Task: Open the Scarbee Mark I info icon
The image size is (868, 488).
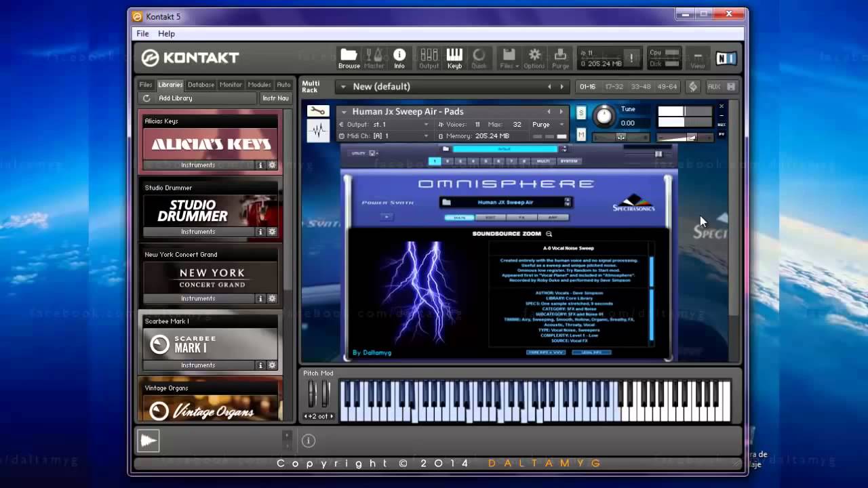Action: [x=260, y=365]
